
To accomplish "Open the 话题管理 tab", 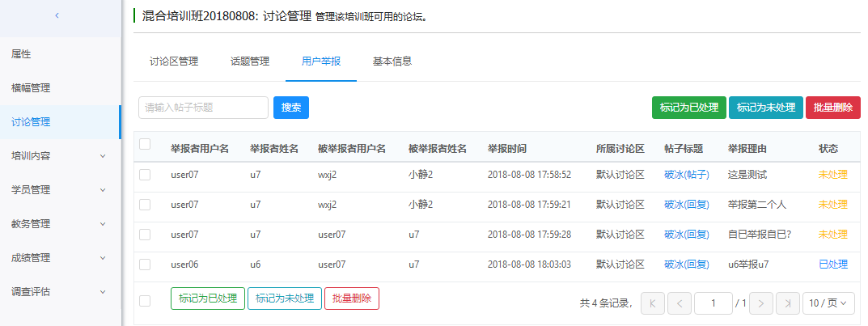I will (x=250, y=61).
